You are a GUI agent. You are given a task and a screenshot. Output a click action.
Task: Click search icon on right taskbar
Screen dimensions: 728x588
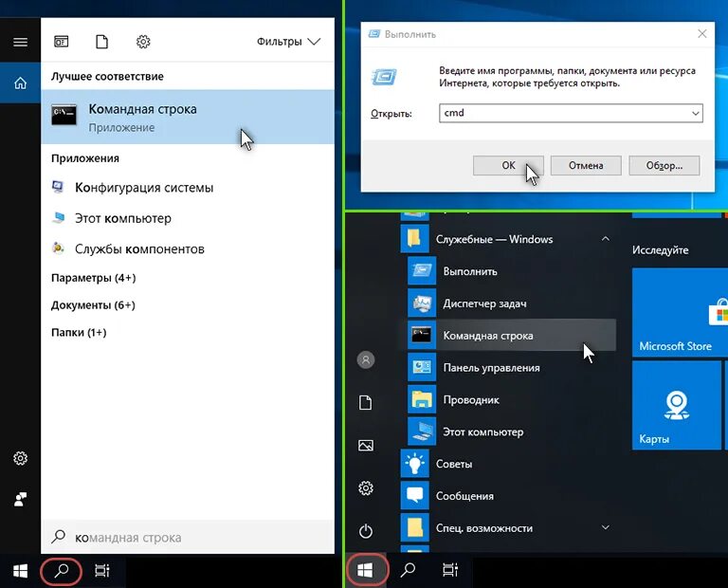click(408, 570)
